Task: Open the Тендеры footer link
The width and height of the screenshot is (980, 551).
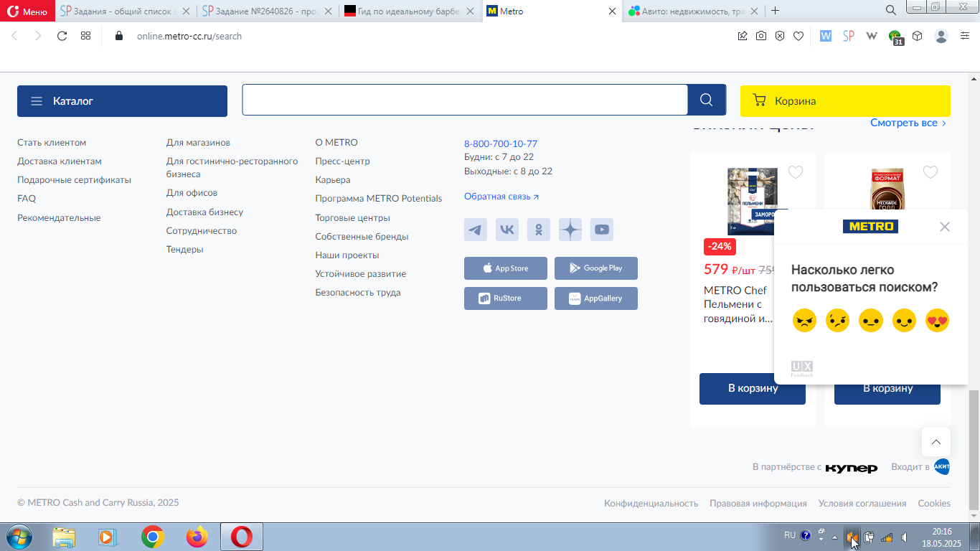Action: click(184, 250)
